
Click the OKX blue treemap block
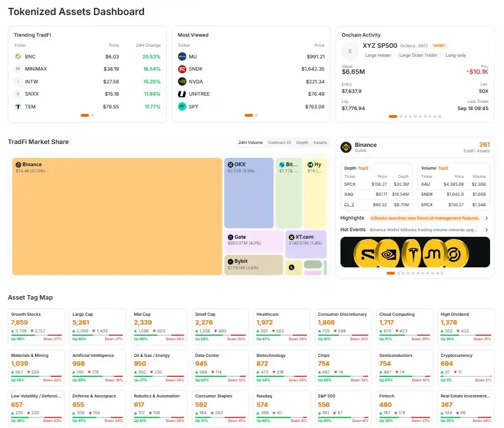[x=249, y=193]
